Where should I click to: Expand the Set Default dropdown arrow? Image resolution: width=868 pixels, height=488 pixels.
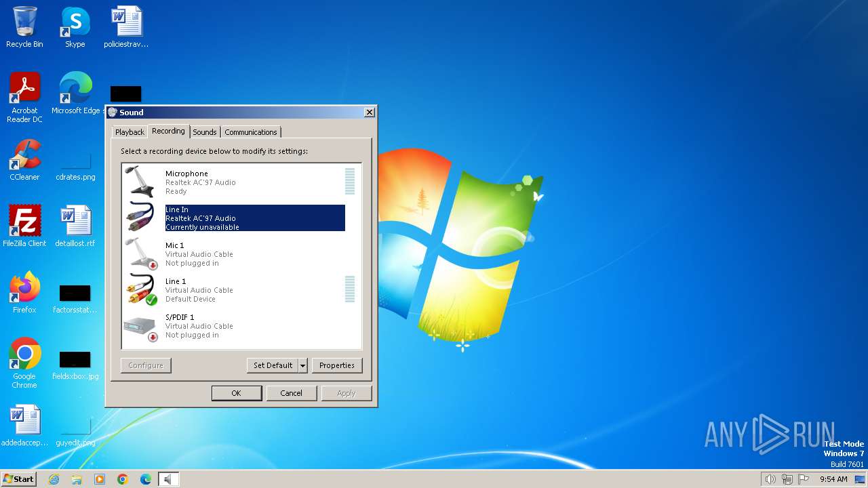pos(302,365)
